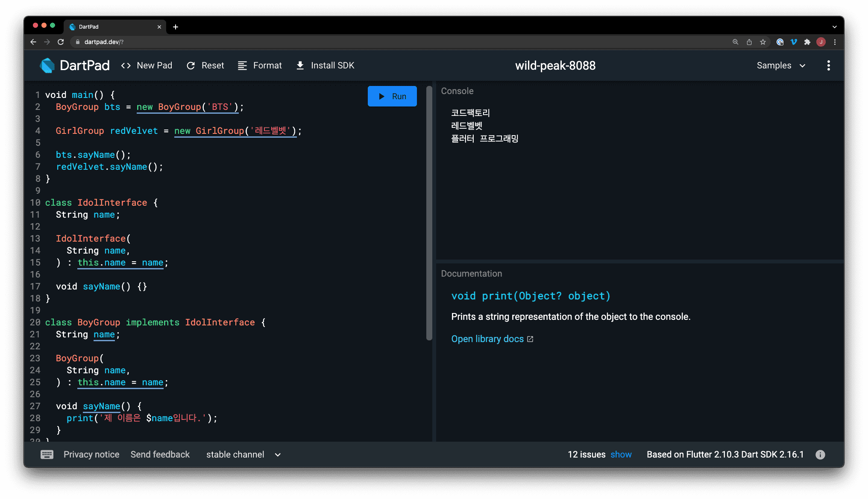The width and height of the screenshot is (868, 499).
Task: Open keyboard shortcuts icon in footer
Action: pyautogui.click(x=47, y=455)
